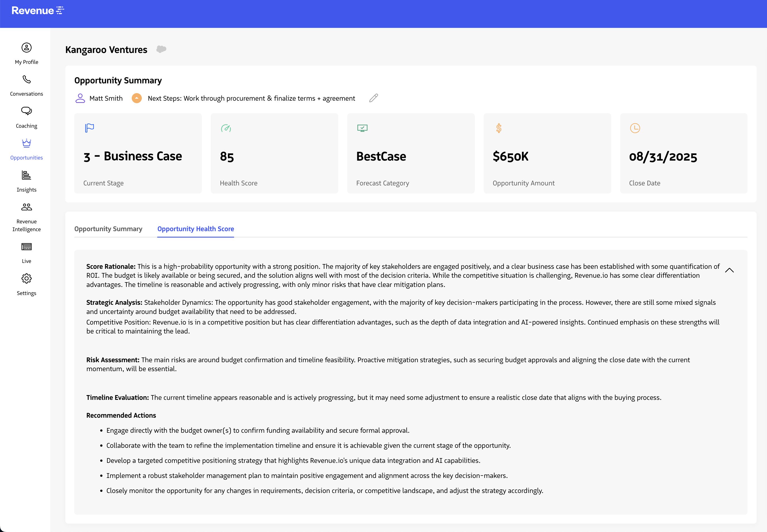The width and height of the screenshot is (767, 532).
Task: Open Insights chart icon
Action: pos(26,175)
